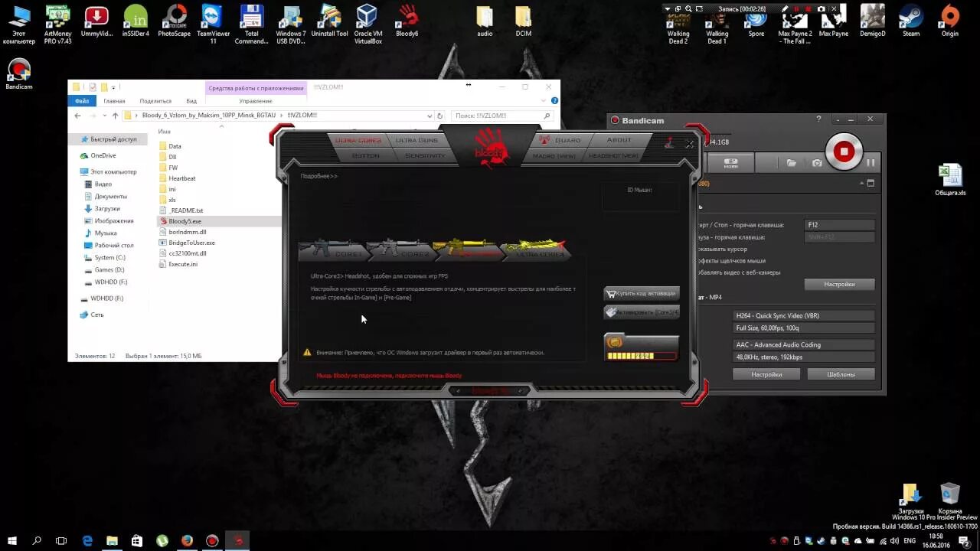This screenshot has width=980, height=551.
Task: Click the red Bloody hand logo
Action: (x=490, y=146)
